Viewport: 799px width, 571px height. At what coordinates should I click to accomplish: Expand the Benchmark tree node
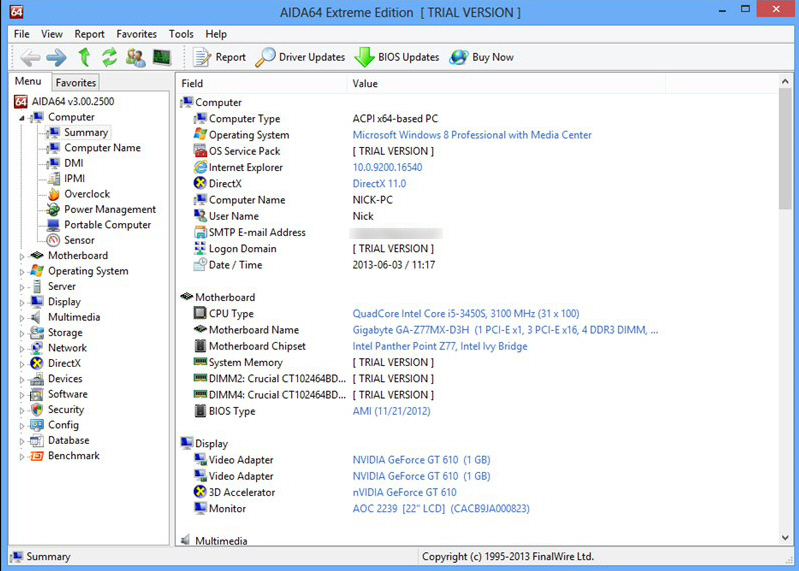(x=22, y=456)
